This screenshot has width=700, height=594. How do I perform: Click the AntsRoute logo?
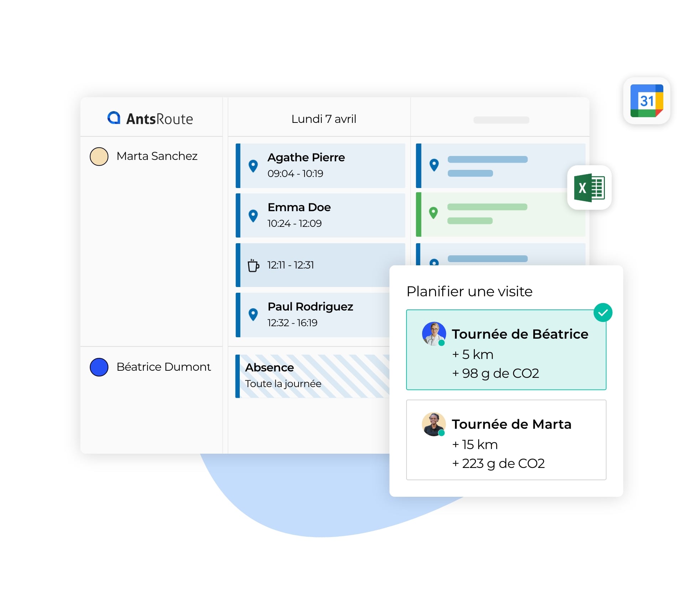point(150,119)
